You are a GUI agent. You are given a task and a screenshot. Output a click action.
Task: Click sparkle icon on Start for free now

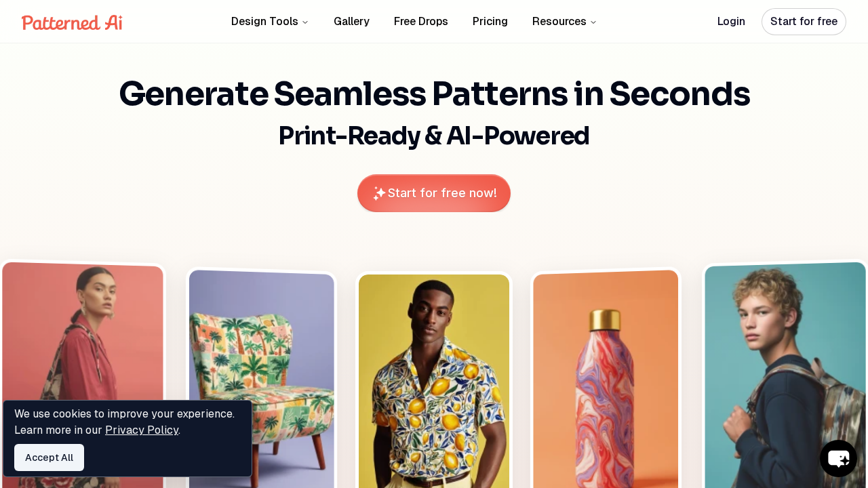tap(379, 193)
